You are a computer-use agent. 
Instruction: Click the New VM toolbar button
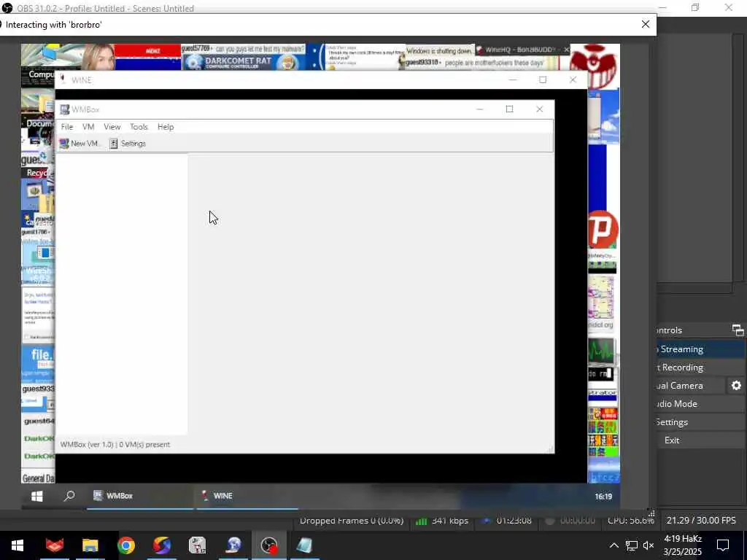coord(80,144)
